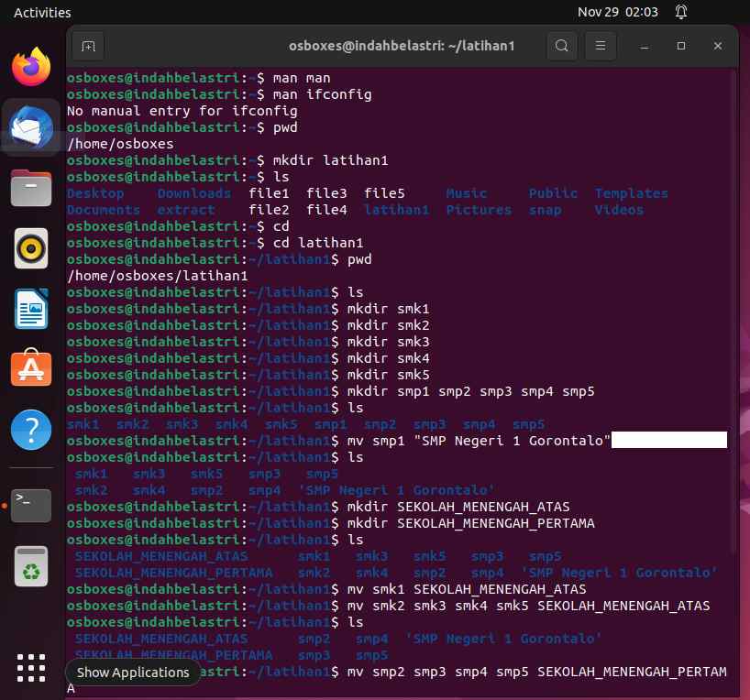Image resolution: width=750 pixels, height=700 pixels.
Task: Click 'mv smp1 "SMP Negeri 1 Gorontalo"' command
Action: coord(479,441)
